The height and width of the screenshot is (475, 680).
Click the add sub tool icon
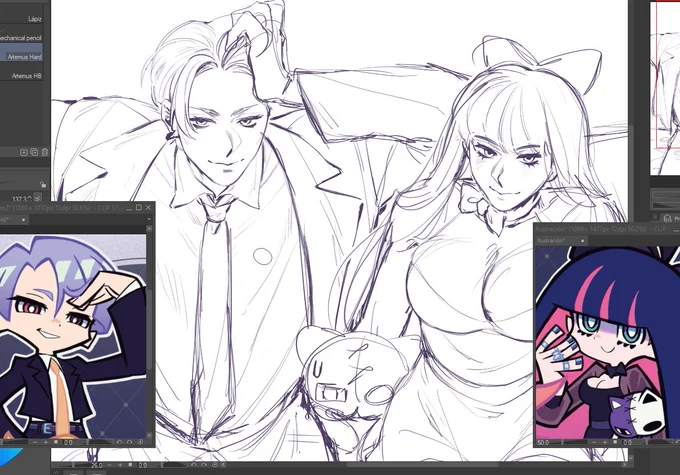tap(24, 152)
